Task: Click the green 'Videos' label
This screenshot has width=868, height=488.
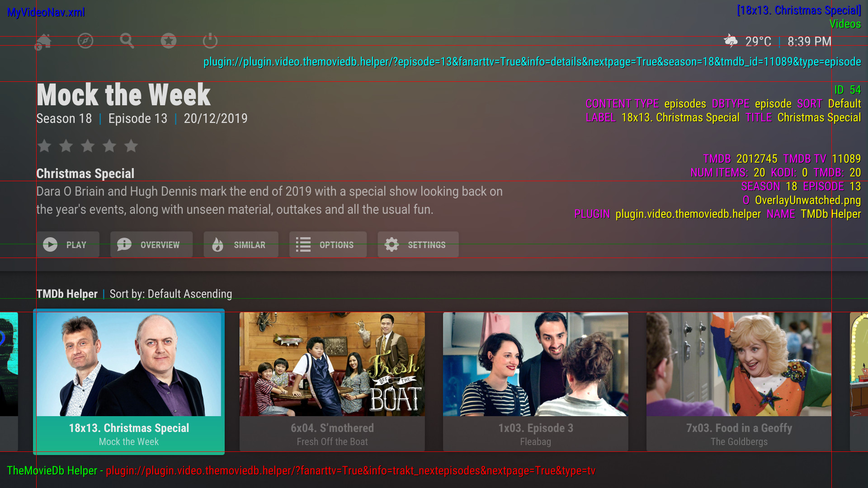Action: pyautogui.click(x=845, y=24)
